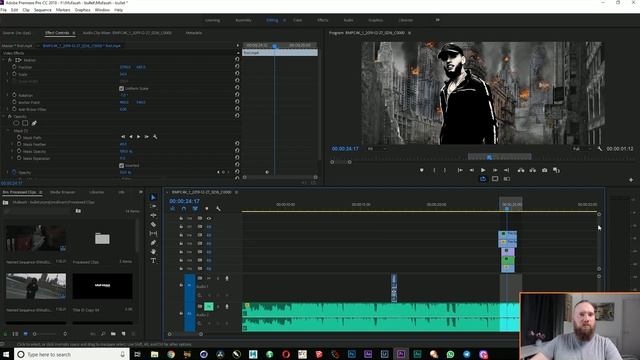
Task: Click the Windows search box
Action: pos(72,354)
